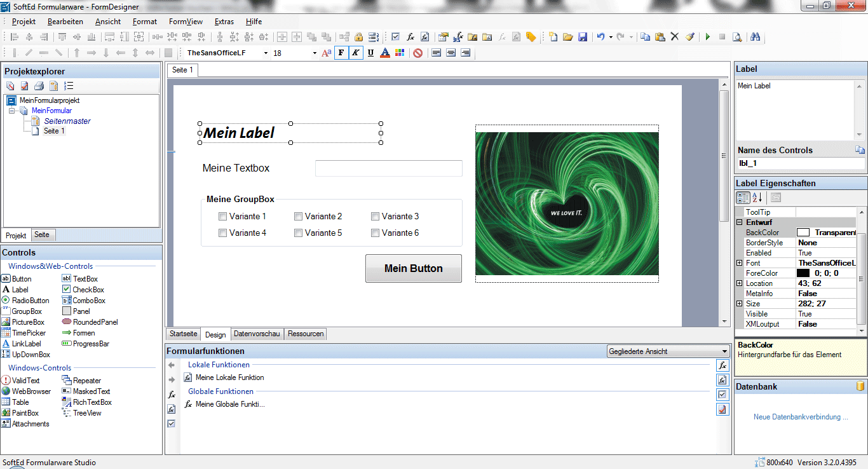Image resolution: width=868 pixels, height=469 pixels.
Task: Select the RichTextBox control in Controls list
Action: pyautogui.click(x=87, y=402)
